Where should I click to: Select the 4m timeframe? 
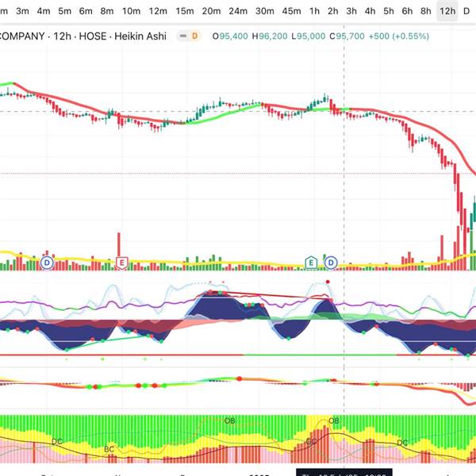coord(44,11)
